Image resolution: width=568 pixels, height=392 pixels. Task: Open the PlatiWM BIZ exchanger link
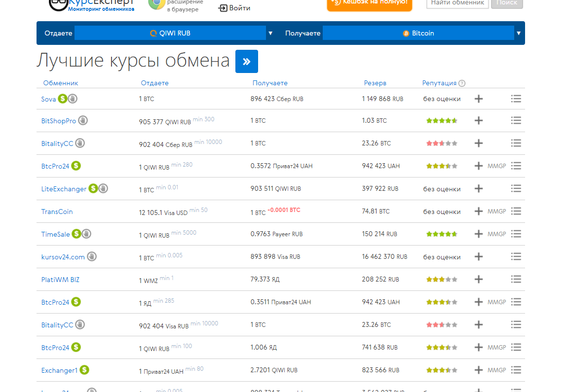pos(60,280)
